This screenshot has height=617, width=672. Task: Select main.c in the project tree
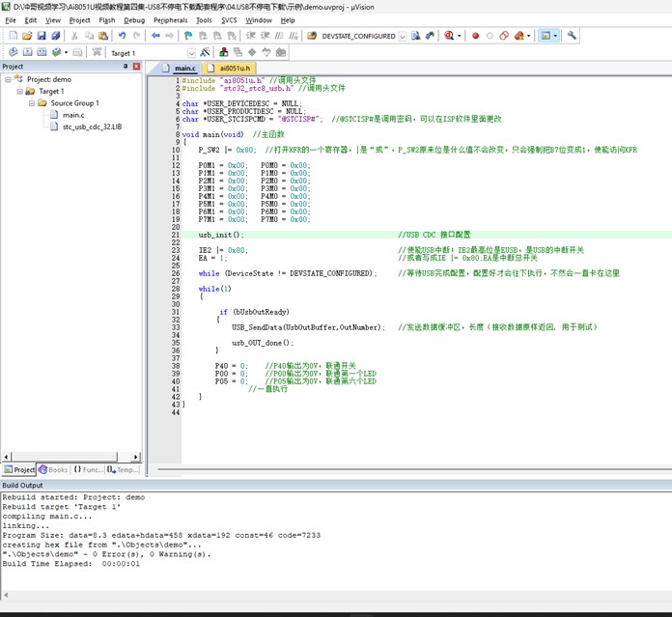pos(73,115)
